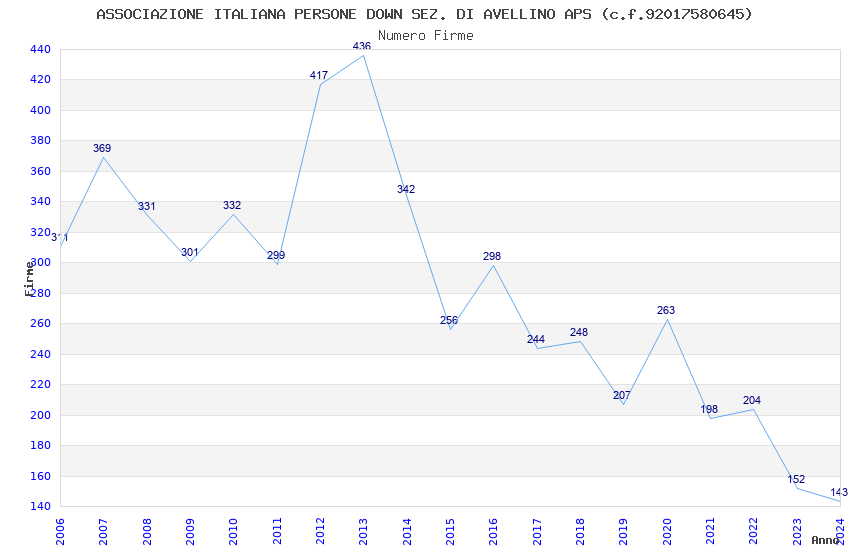The height and width of the screenshot is (550, 850).
Task: Click the Anno axis title
Action: [x=825, y=540]
